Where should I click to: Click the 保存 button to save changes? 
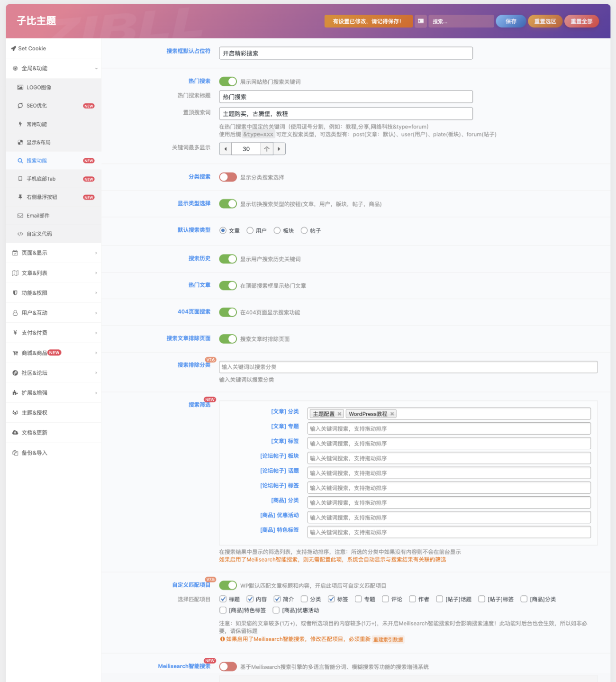[x=510, y=21]
